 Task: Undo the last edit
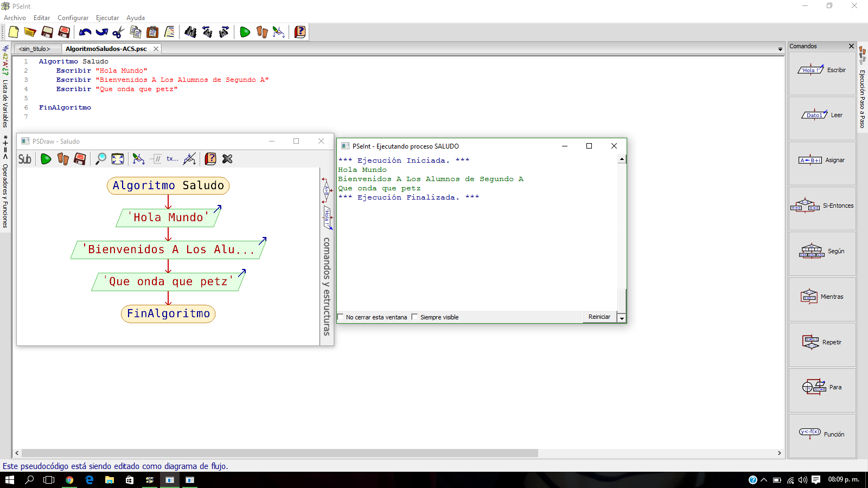coord(85,32)
